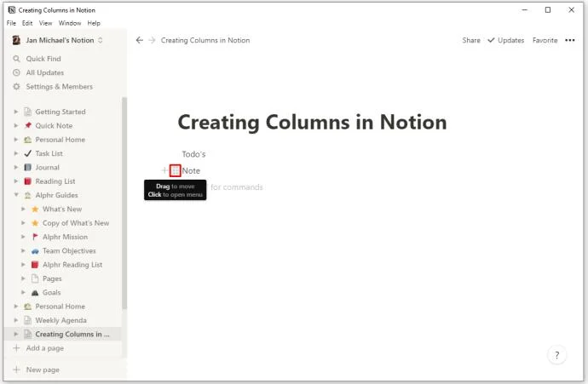Open the View menu

45,23
